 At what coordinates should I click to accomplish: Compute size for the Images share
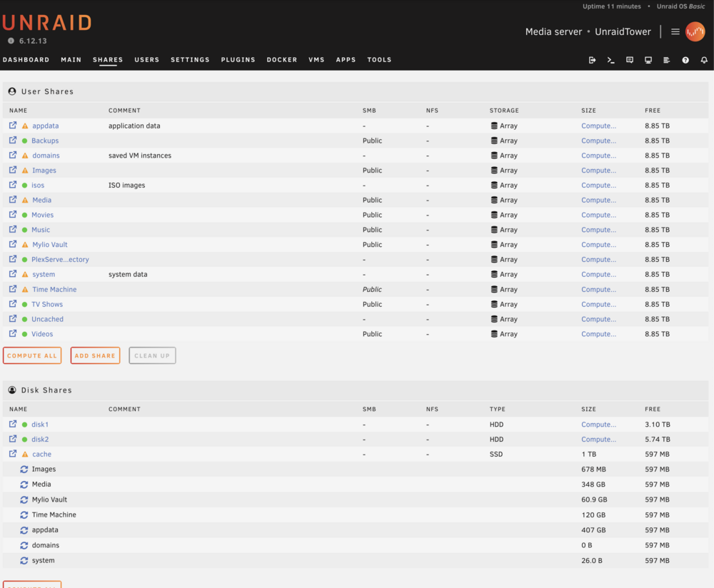click(598, 171)
